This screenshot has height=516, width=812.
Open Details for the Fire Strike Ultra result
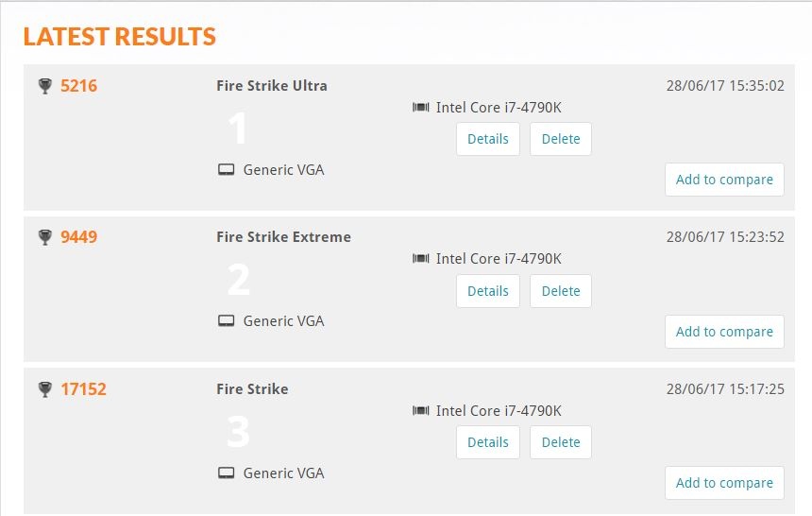click(488, 139)
